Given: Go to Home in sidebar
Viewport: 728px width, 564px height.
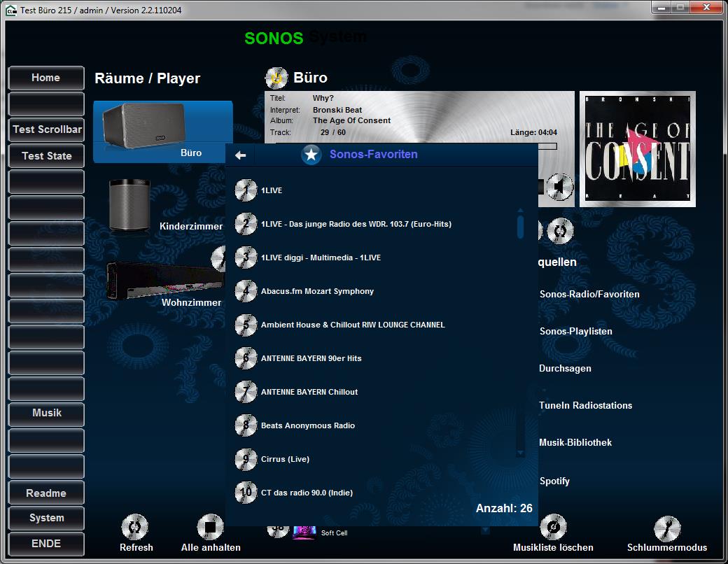Looking at the screenshot, I should coord(46,78).
